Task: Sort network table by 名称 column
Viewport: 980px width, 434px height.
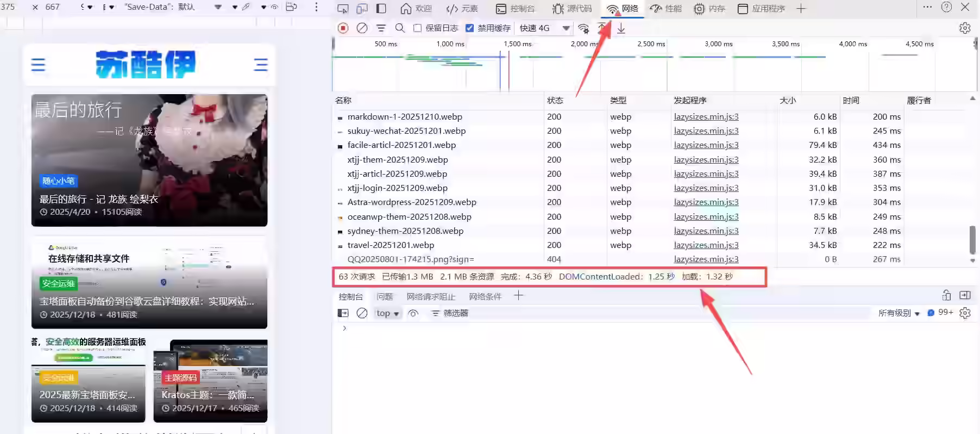Action: 343,100
